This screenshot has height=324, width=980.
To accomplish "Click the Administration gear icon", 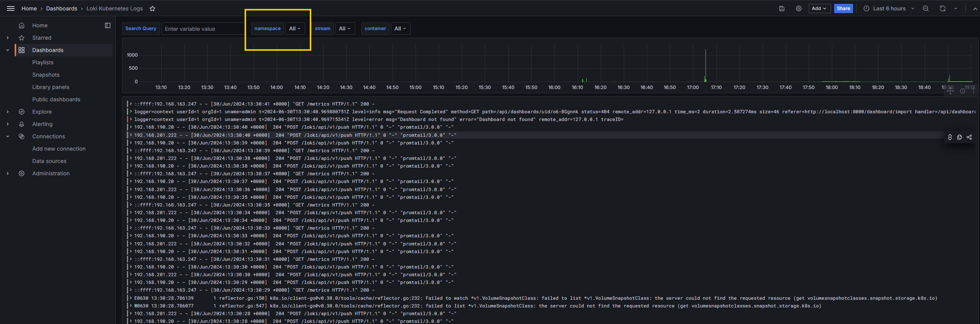I will tap(22, 173).
